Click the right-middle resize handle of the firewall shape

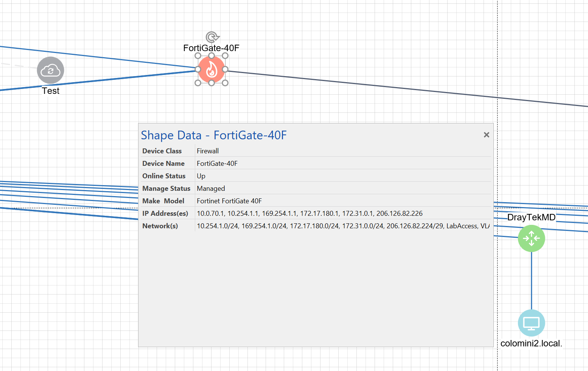coord(225,69)
